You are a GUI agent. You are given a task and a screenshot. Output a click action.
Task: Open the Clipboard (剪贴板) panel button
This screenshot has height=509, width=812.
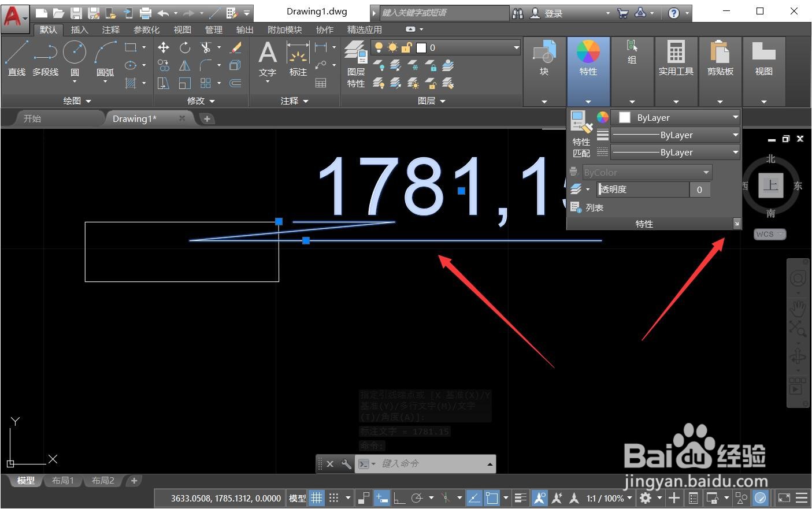[720, 72]
